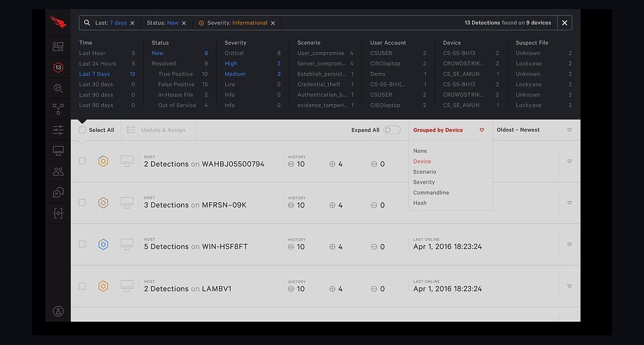Expand the LAMBV1 row chevron
This screenshot has height=345, width=644.
pyautogui.click(x=569, y=286)
